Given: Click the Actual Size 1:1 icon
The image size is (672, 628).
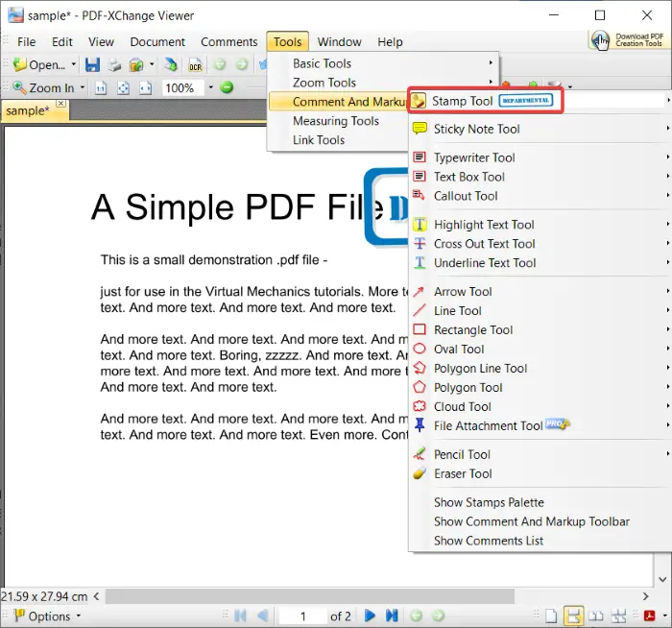Looking at the screenshot, I should pyautogui.click(x=101, y=88).
